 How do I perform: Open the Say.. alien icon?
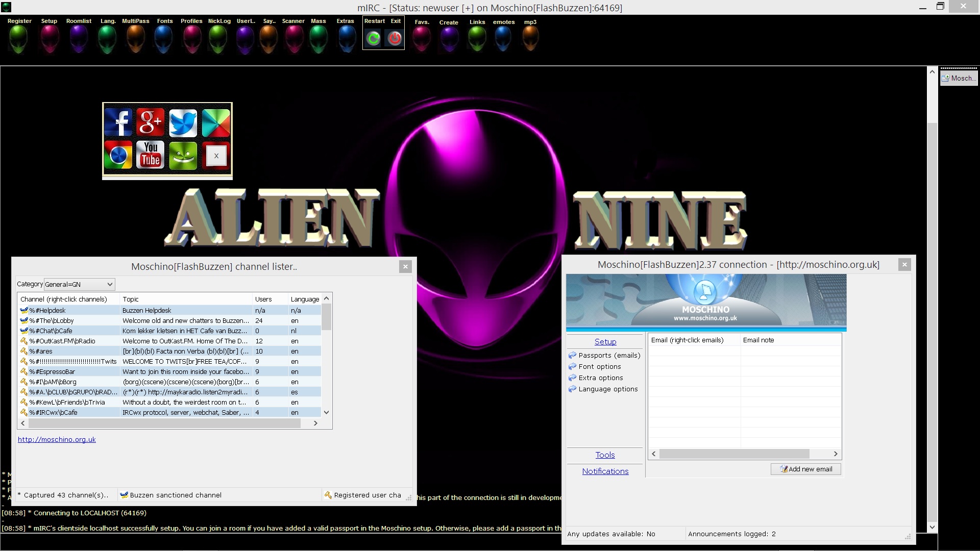268,39
